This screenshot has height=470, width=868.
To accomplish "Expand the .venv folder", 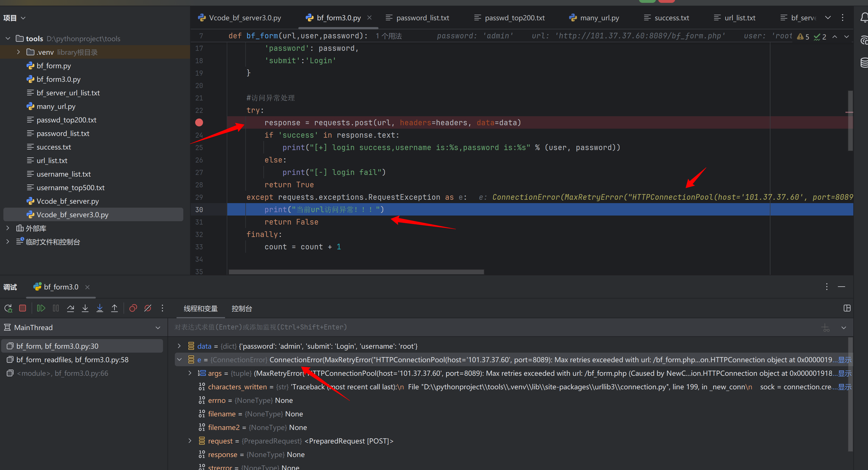I will pyautogui.click(x=19, y=52).
